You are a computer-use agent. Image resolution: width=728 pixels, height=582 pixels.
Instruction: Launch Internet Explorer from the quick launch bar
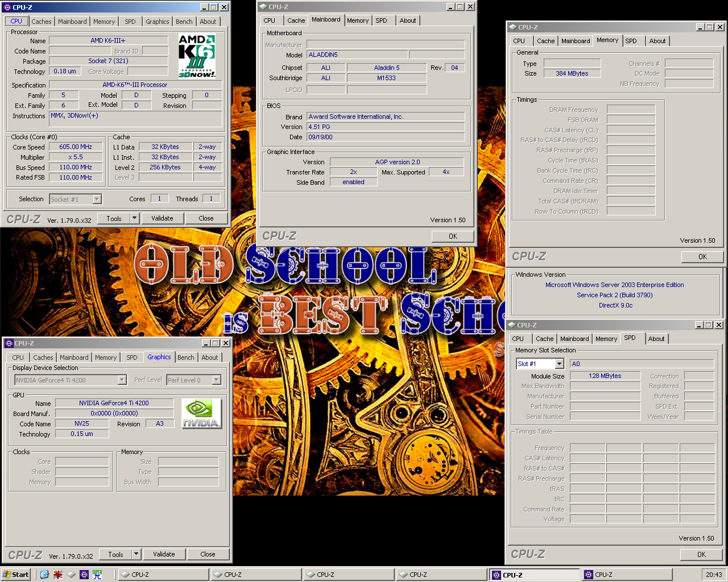click(44, 575)
